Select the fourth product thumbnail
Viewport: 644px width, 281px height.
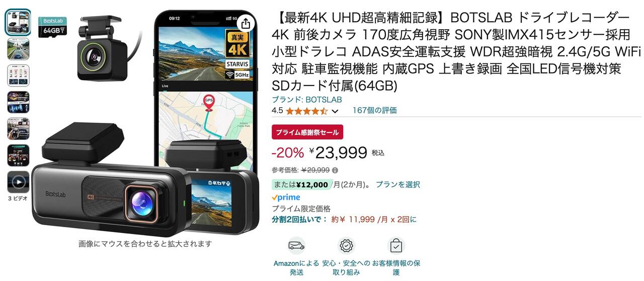point(18,102)
